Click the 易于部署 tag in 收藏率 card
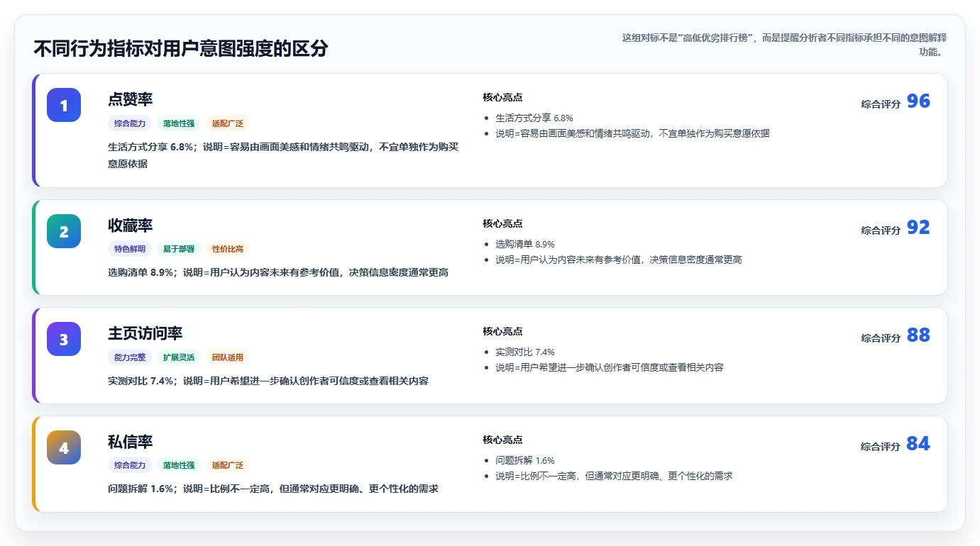The image size is (980, 546). coord(179,249)
